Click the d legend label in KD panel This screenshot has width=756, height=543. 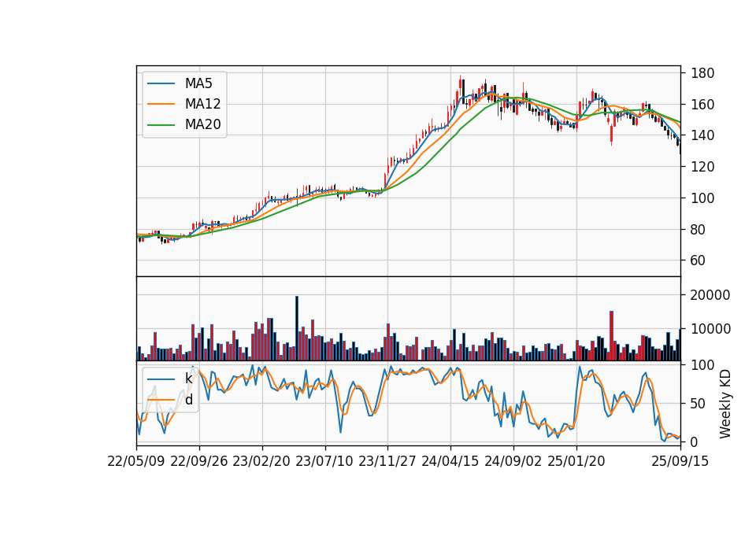189,400
